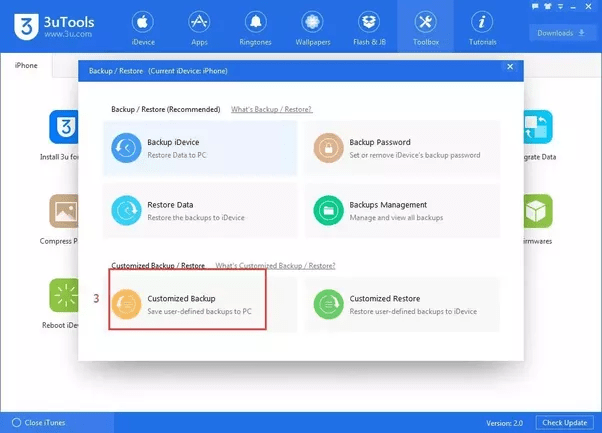Screen dimensions: 602x433
Task: Select Customized Restore title text
Action: click(x=385, y=298)
